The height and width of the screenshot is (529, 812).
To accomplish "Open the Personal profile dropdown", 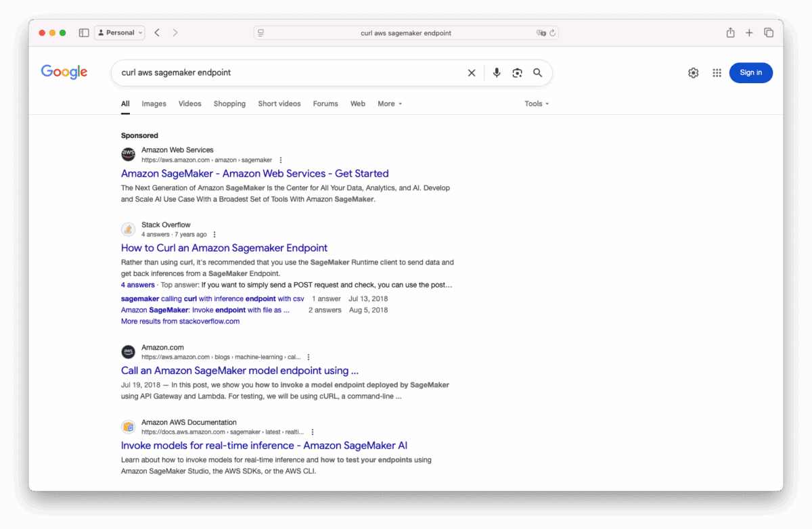I will [x=119, y=32].
